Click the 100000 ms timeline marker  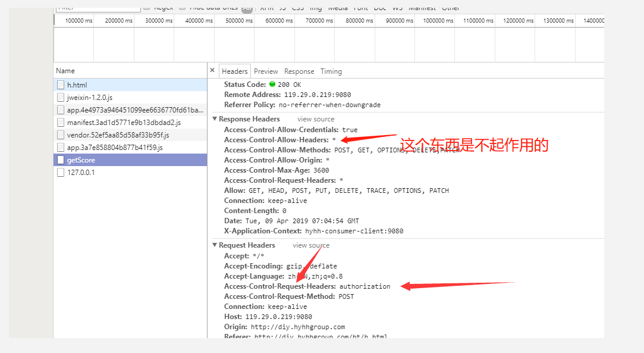click(x=79, y=21)
